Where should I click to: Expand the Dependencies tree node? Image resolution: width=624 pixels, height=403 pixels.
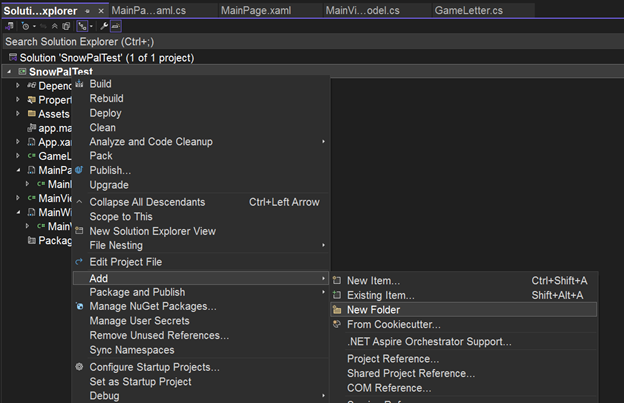click(x=18, y=85)
